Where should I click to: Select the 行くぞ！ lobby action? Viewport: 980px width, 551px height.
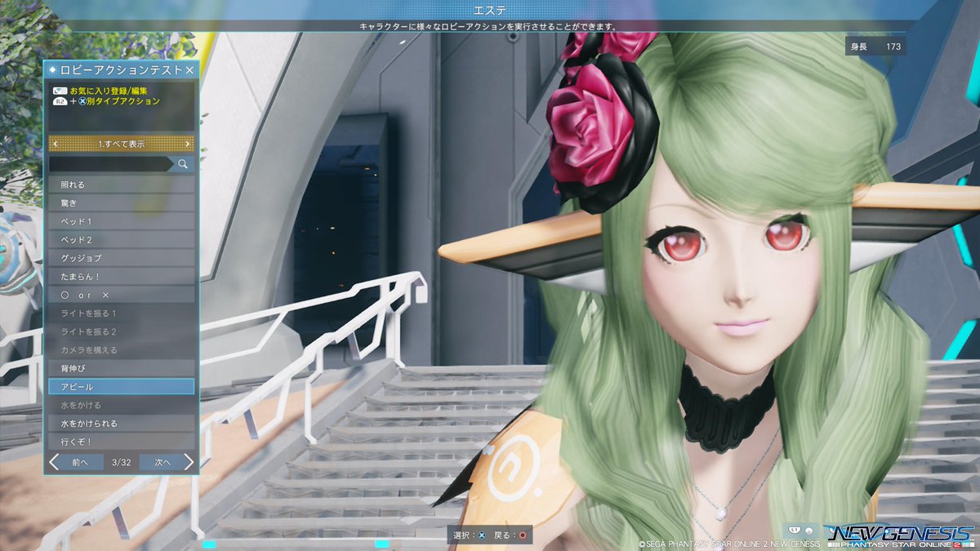(122, 442)
